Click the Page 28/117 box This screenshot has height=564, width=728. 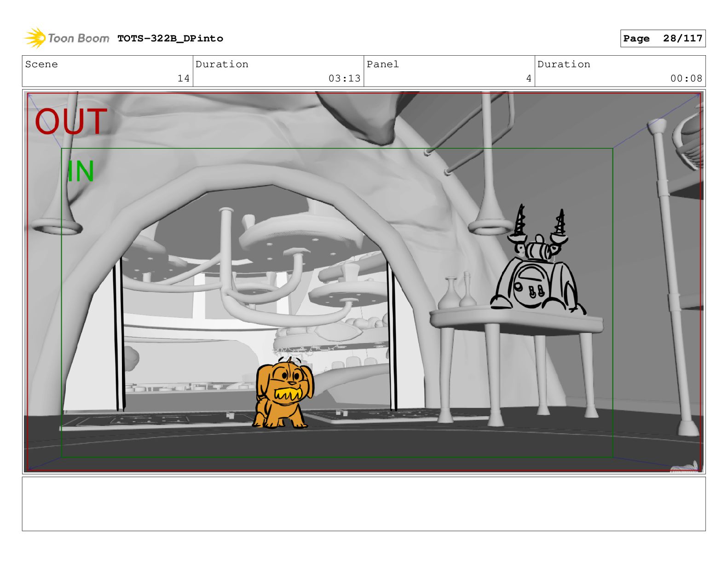pos(663,39)
